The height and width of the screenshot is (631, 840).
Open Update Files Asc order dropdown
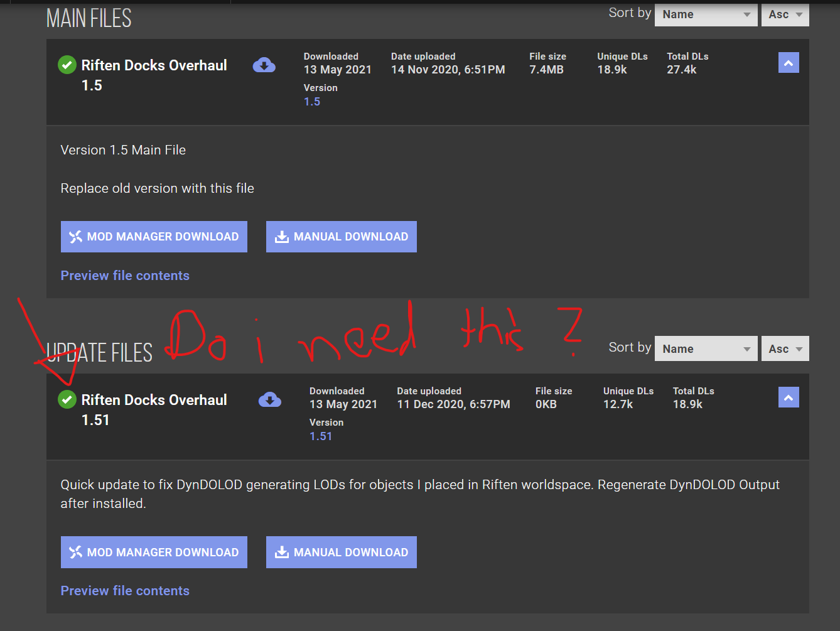tap(785, 348)
